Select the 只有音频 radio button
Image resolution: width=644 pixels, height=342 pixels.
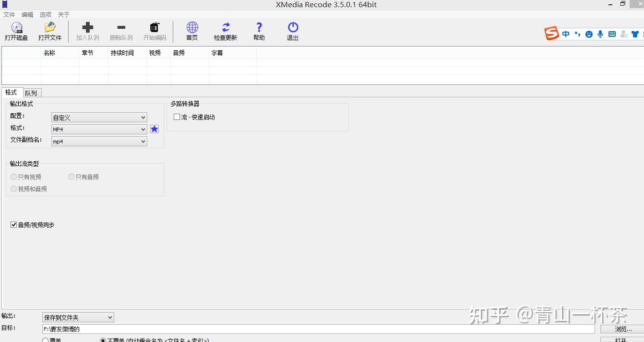click(x=71, y=177)
